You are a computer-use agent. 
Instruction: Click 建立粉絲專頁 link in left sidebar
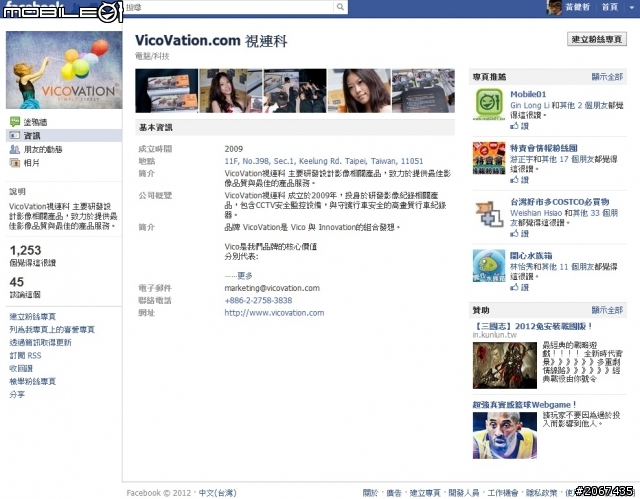coord(33,317)
